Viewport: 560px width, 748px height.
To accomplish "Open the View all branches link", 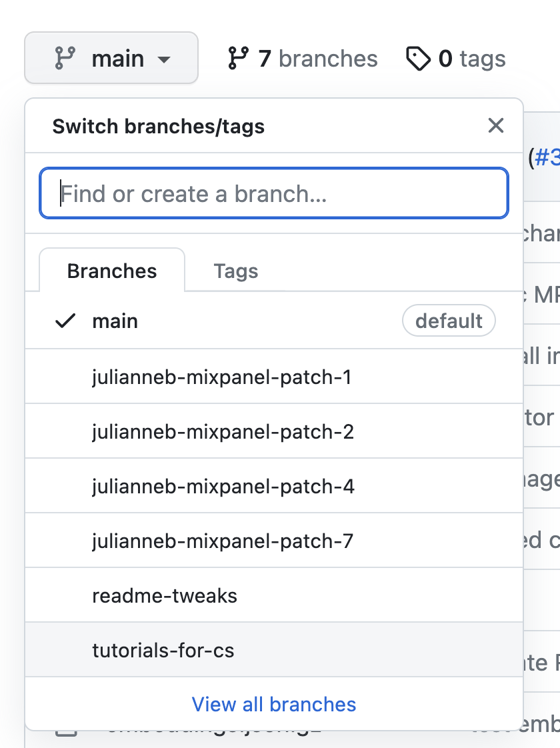I will click(274, 704).
